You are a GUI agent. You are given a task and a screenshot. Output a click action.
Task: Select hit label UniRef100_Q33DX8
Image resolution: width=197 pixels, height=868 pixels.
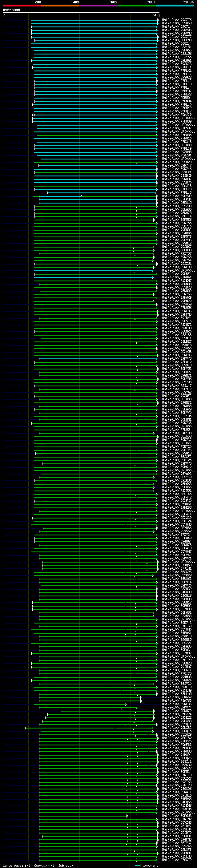point(177,287)
